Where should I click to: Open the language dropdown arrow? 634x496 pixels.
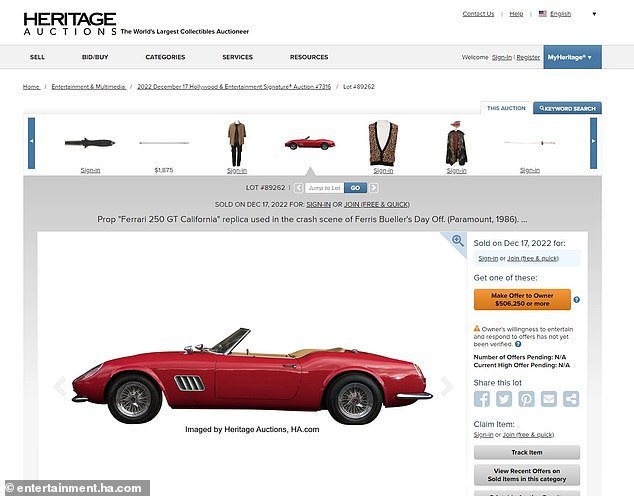594,14
